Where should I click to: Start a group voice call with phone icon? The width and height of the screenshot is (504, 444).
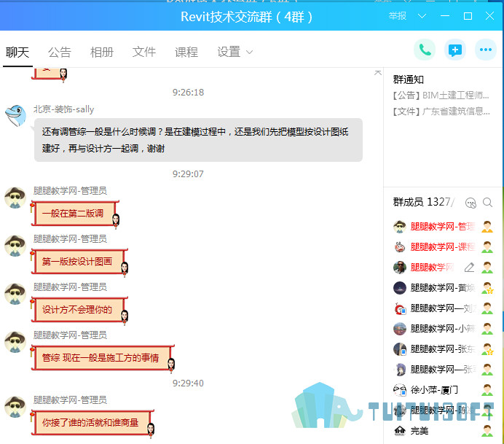pyautogui.click(x=425, y=50)
